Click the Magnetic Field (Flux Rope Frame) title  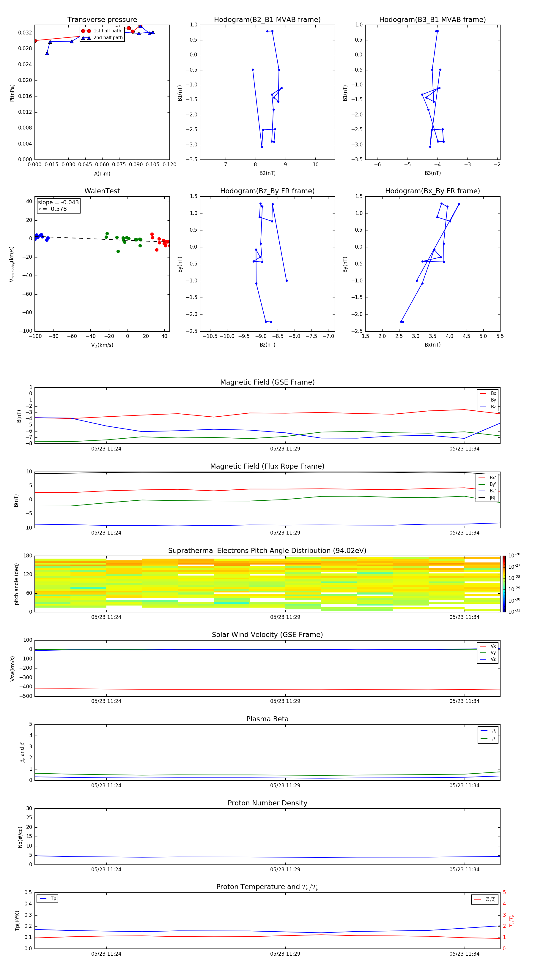tap(267, 467)
